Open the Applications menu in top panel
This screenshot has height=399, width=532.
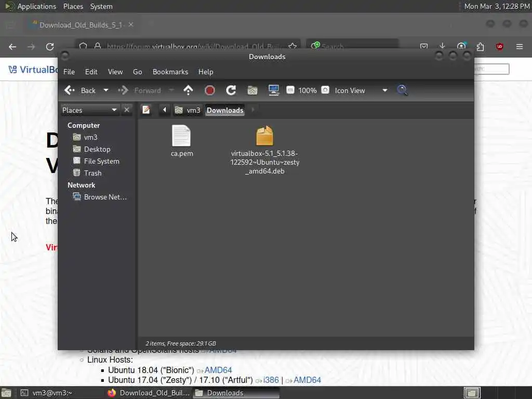tap(37, 6)
